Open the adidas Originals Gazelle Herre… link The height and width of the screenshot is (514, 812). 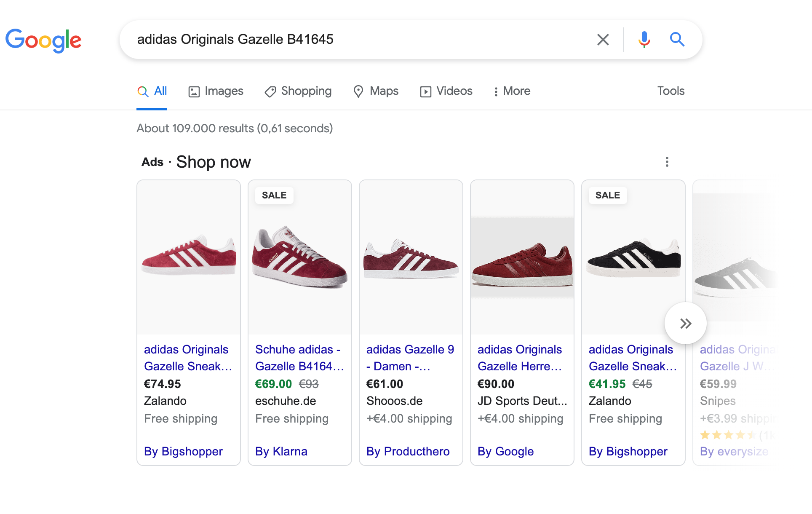coord(520,358)
